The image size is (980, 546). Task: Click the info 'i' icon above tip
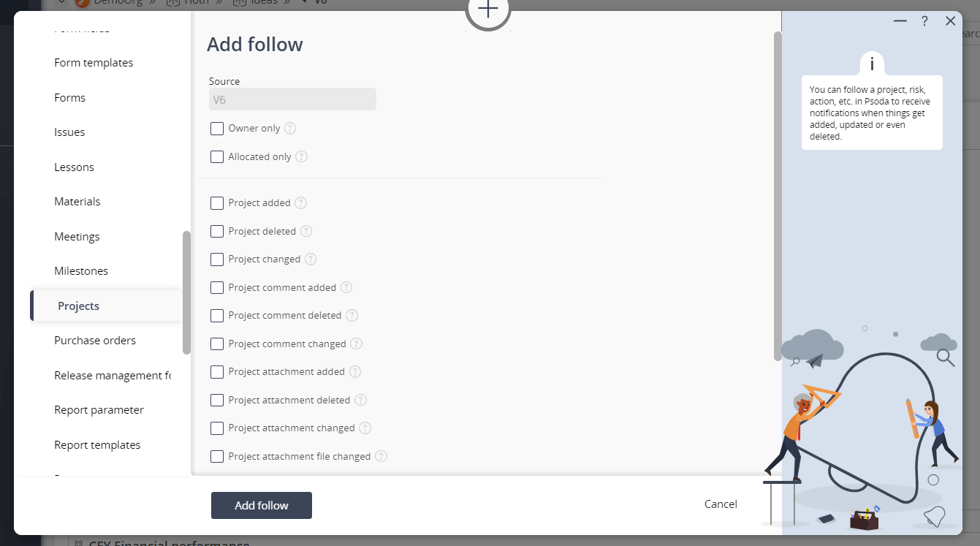[x=872, y=64]
